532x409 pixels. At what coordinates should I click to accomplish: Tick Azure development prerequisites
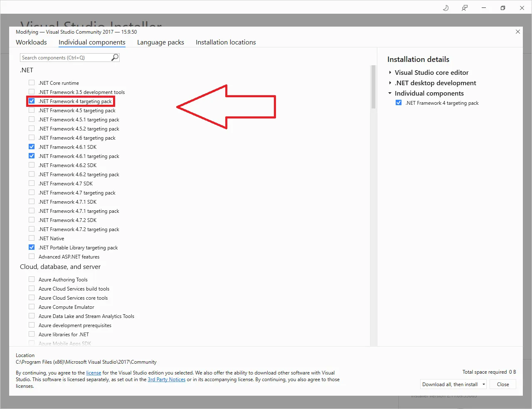click(32, 325)
